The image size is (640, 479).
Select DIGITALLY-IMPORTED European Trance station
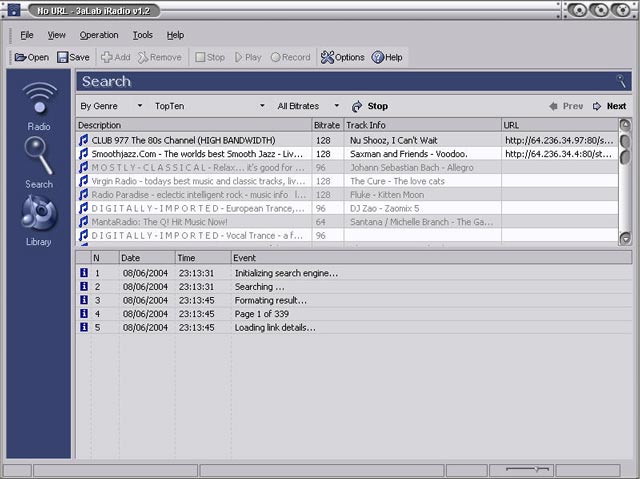click(347, 208)
